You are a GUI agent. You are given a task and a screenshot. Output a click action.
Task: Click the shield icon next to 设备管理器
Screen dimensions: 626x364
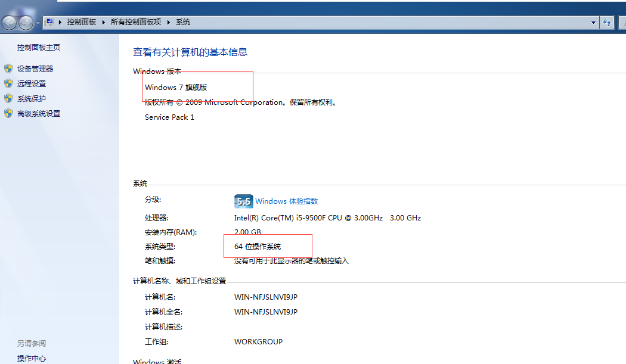(8, 69)
